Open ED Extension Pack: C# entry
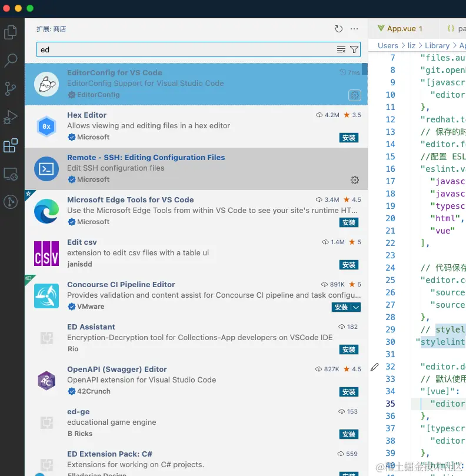The image size is (466, 476). [196, 460]
